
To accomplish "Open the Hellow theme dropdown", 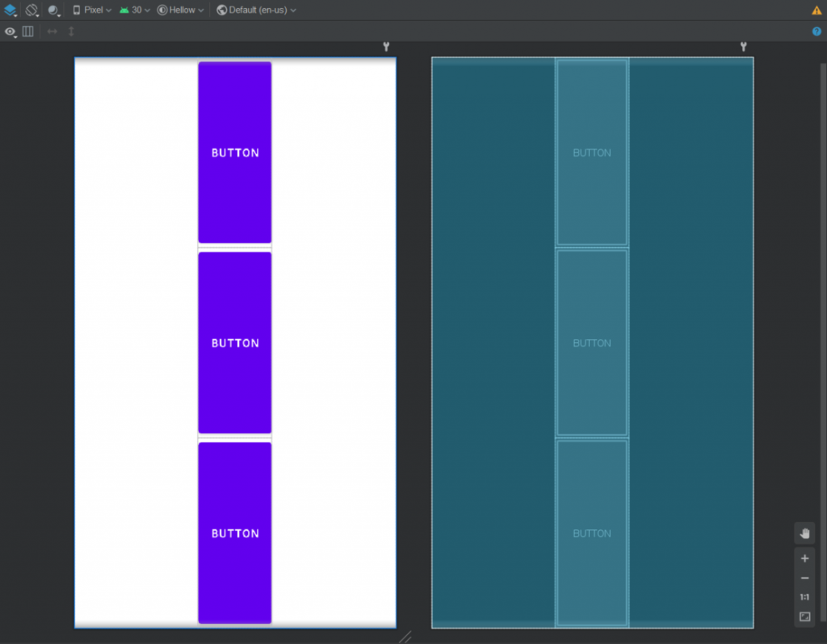I will (x=180, y=10).
